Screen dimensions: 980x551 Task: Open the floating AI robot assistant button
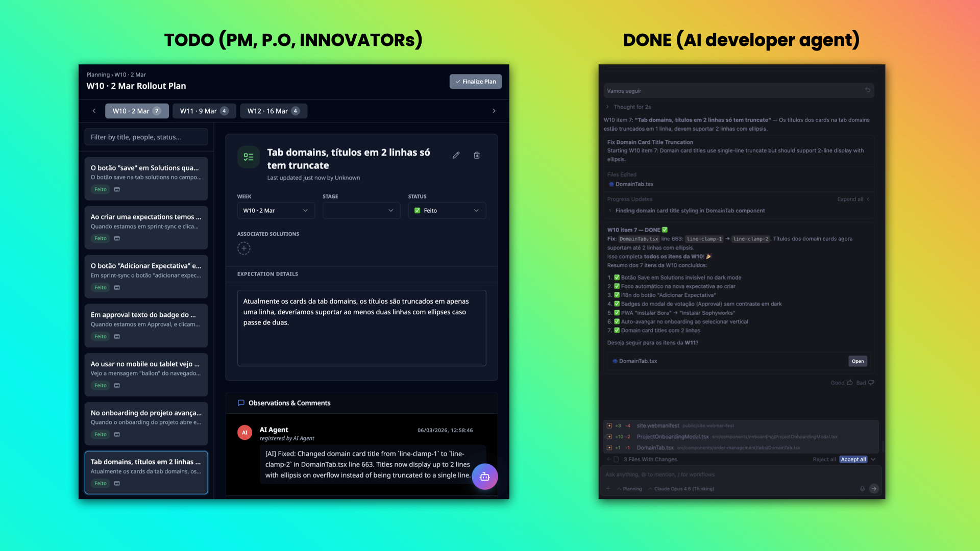point(484,477)
